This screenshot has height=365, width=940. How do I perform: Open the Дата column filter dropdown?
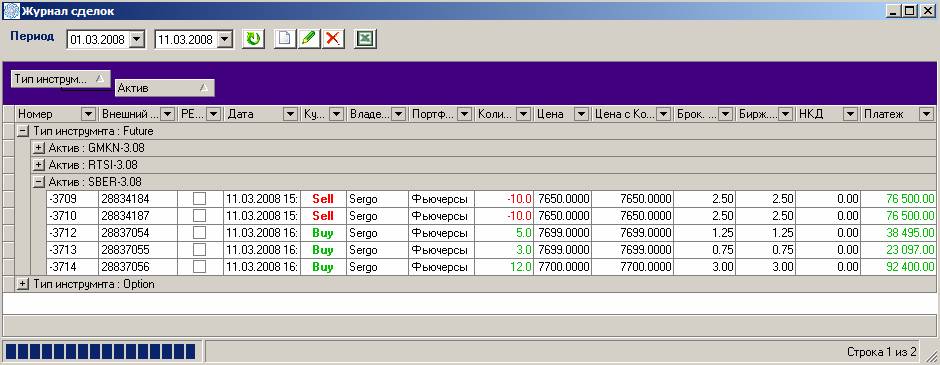click(291, 114)
